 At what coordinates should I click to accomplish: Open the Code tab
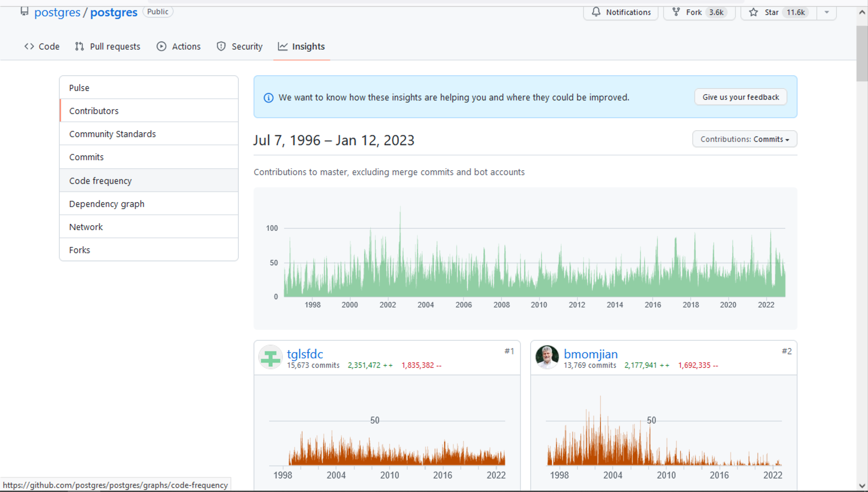42,46
